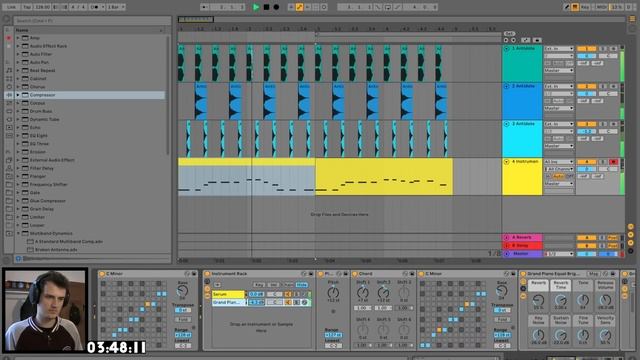Image resolution: width=640 pixels, height=360 pixels.
Task: Click Post button on A Reverb return
Action: pos(612,238)
